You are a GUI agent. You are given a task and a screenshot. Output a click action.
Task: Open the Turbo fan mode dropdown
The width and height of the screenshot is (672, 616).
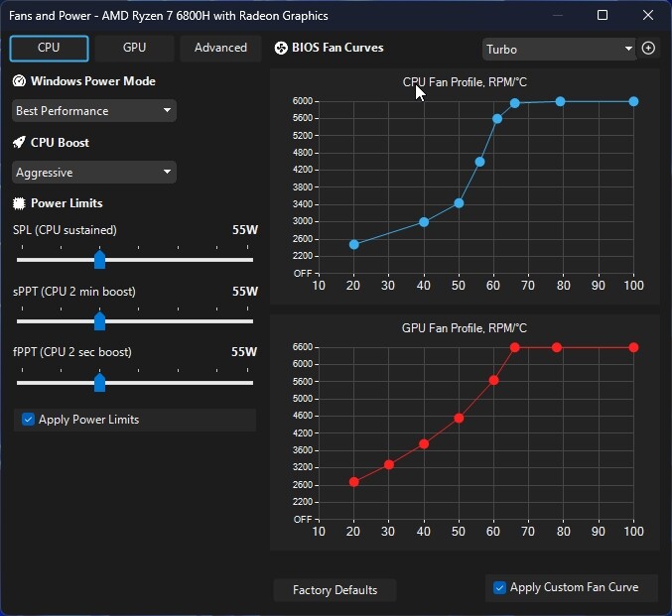tap(558, 49)
